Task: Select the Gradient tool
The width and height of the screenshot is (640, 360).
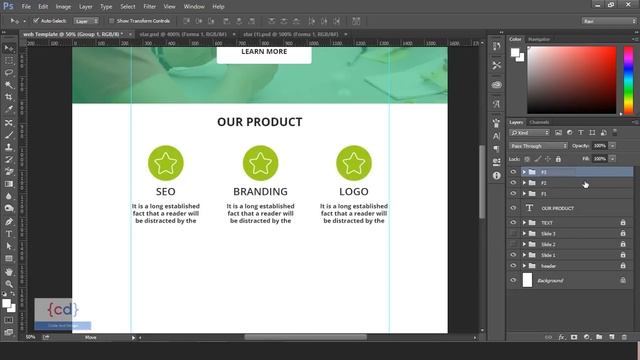Action: (x=9, y=184)
